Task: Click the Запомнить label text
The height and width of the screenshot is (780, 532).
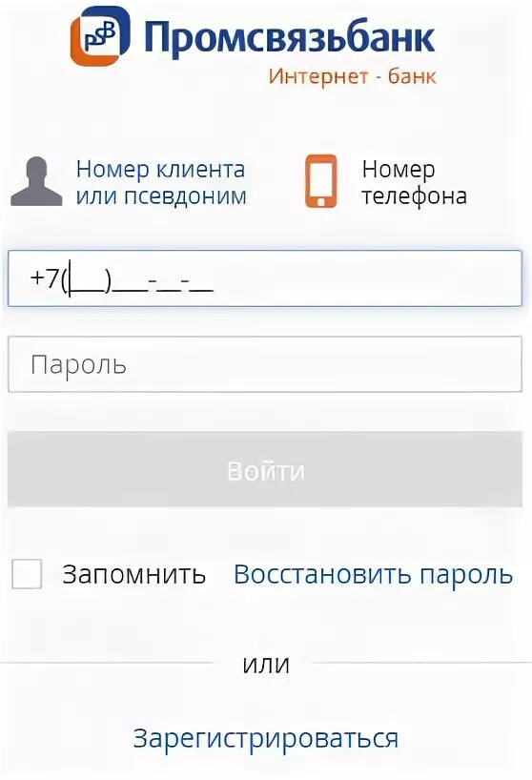Action: point(133,575)
